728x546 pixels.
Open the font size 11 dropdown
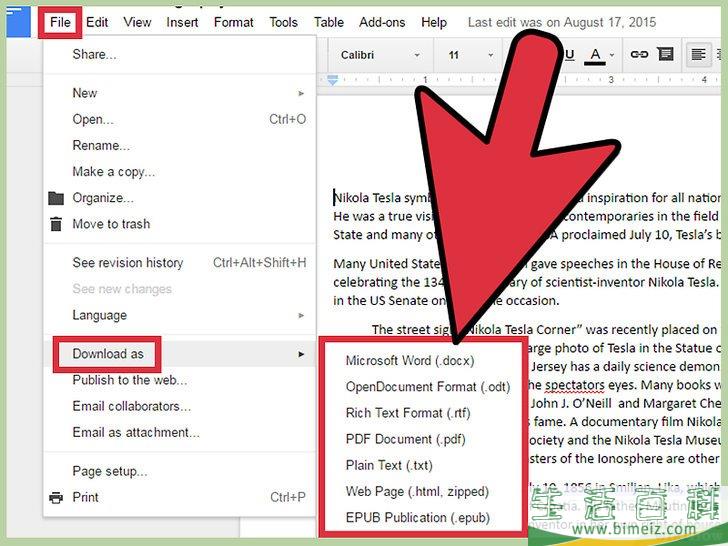[x=470, y=55]
